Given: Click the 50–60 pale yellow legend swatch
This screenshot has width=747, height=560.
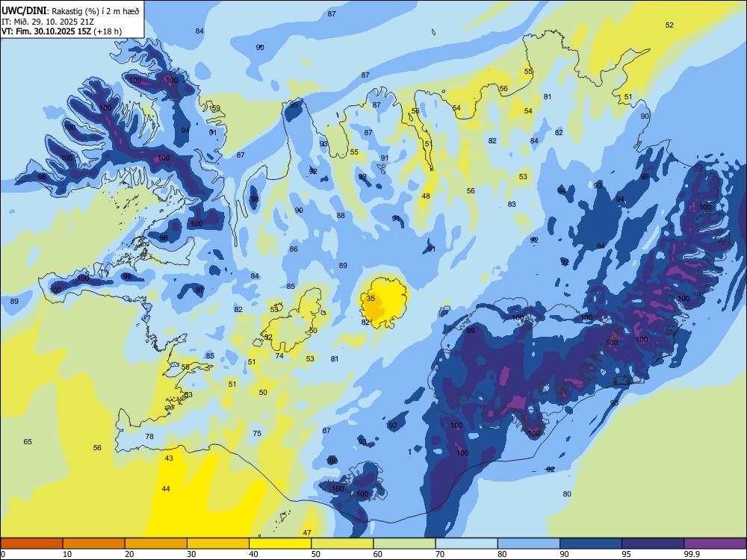Looking at the screenshot, I should 342,544.
